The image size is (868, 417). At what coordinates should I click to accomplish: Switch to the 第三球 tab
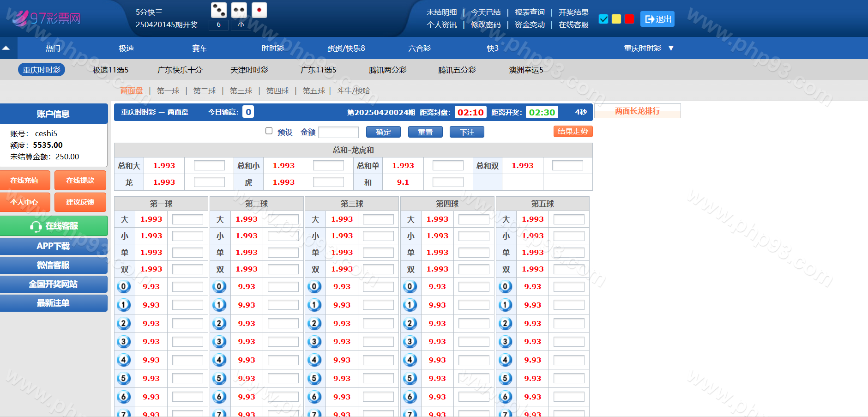[x=241, y=91]
